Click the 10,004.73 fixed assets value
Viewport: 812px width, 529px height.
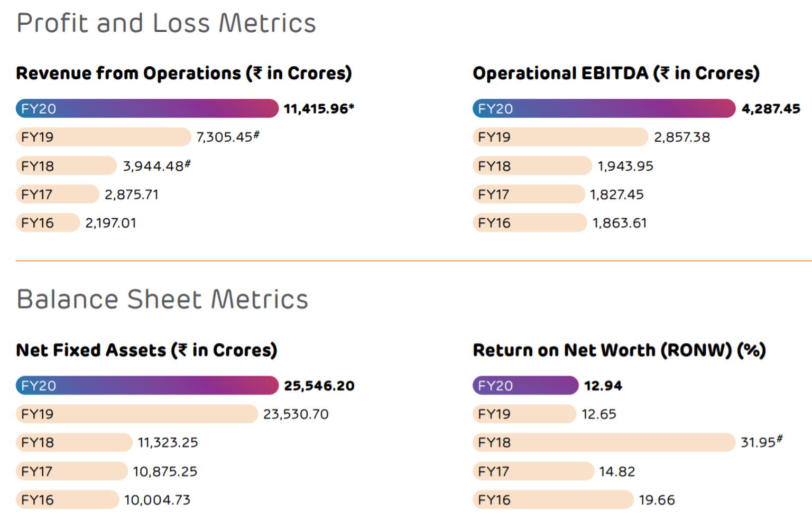[x=157, y=500]
